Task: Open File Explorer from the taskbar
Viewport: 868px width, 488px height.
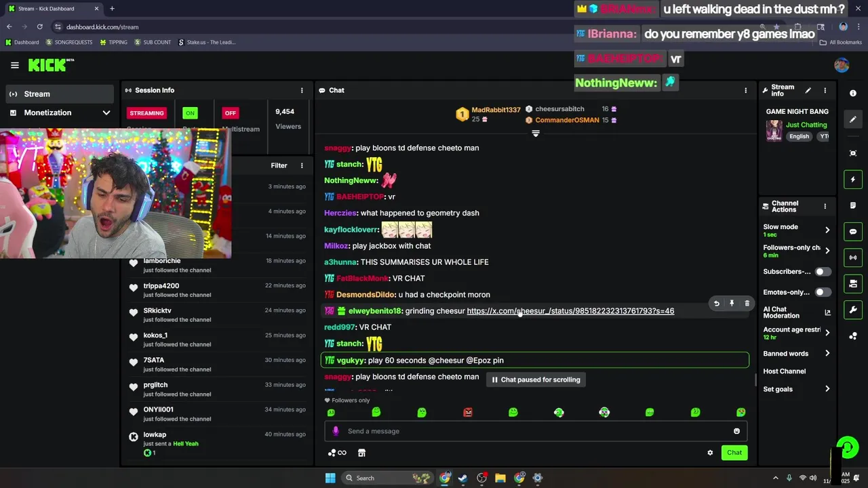Action: (x=500, y=478)
